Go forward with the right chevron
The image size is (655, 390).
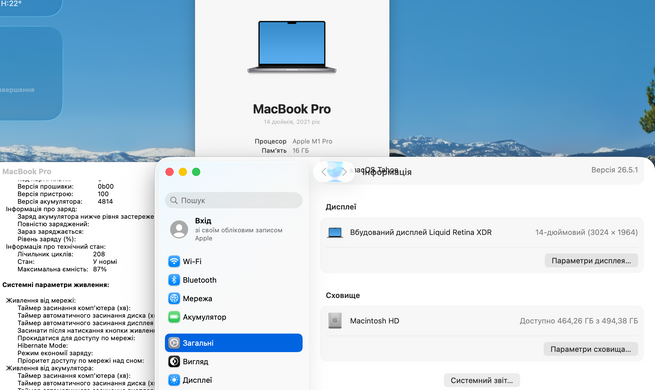click(x=344, y=172)
